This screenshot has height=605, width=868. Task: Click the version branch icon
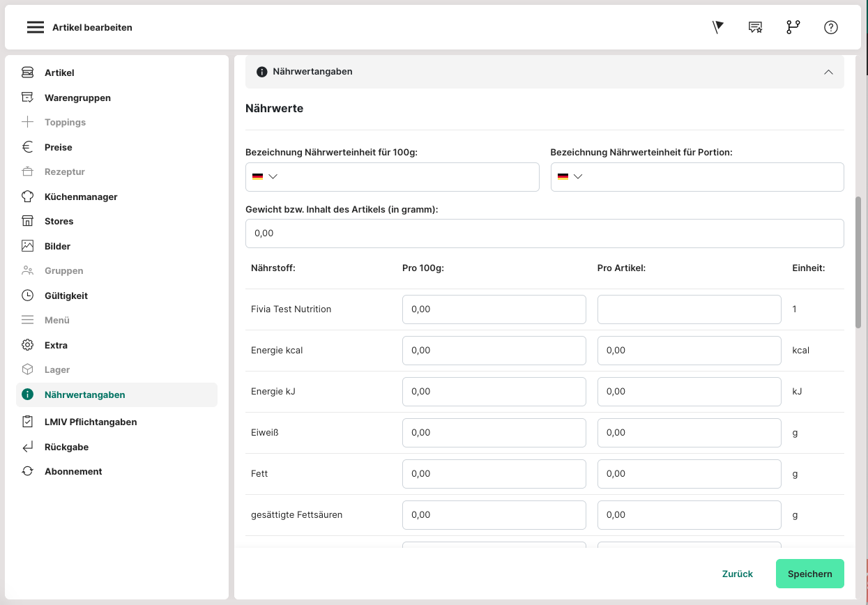(793, 27)
